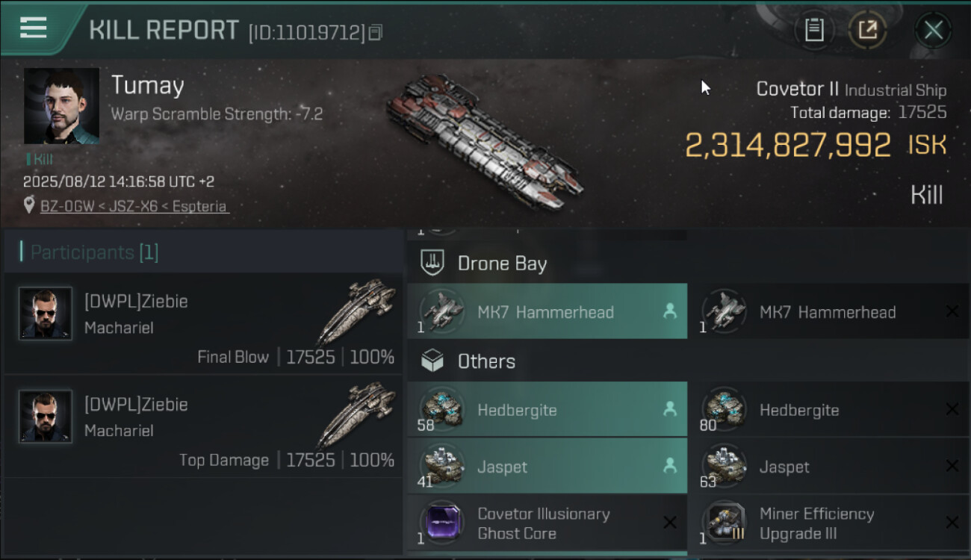Image resolution: width=971 pixels, height=560 pixels.
Task: Open Tumay's character portrait
Action: click(x=61, y=106)
